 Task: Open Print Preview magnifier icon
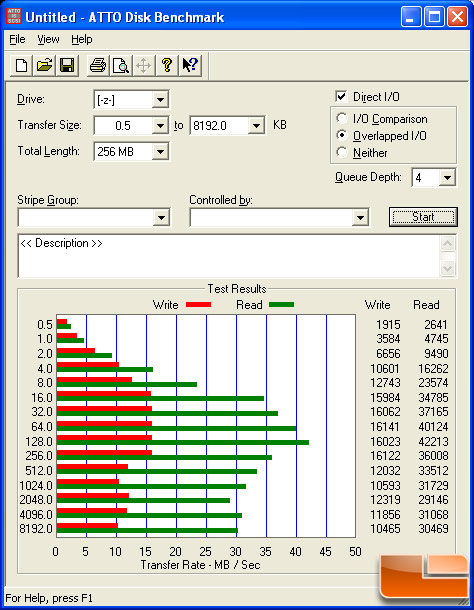tap(121, 65)
